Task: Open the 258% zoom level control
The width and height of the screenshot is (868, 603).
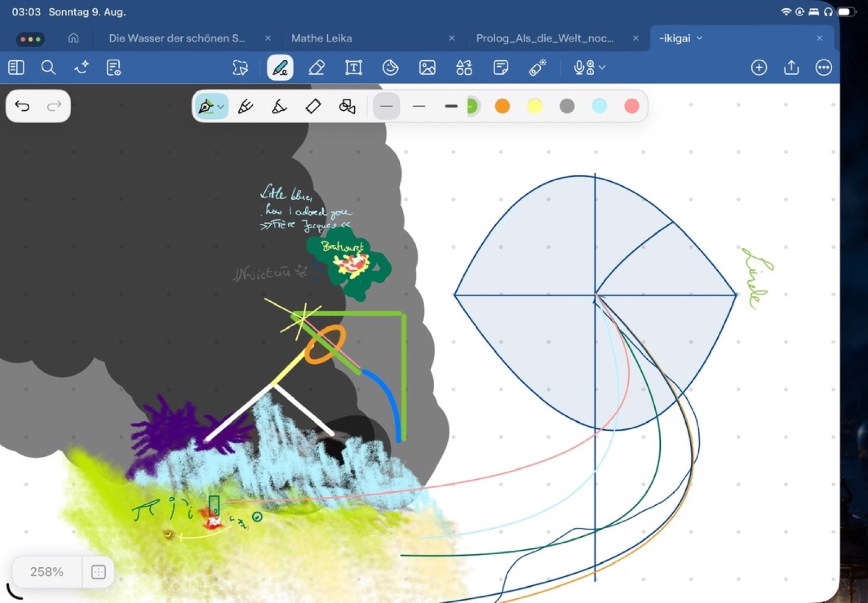Action: pos(47,572)
